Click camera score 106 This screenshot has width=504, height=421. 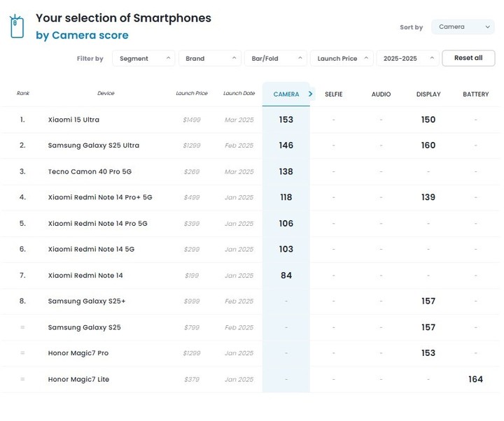[x=286, y=223]
